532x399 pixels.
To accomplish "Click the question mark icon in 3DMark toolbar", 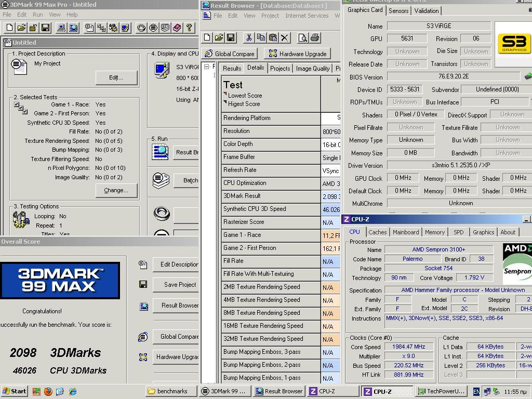I will (x=189, y=28).
